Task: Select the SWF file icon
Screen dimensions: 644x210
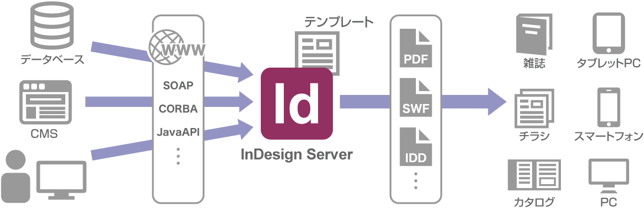Action: pyautogui.click(x=416, y=98)
